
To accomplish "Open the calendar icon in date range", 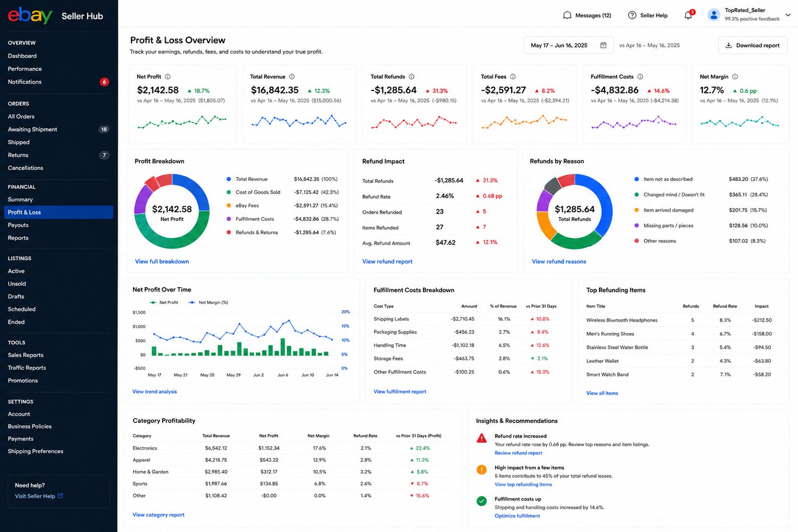I will [x=603, y=45].
